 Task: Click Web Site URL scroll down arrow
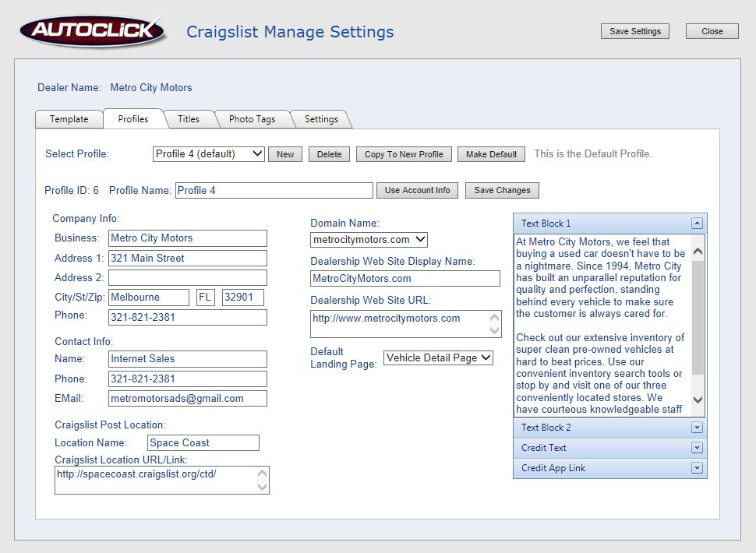click(494, 330)
